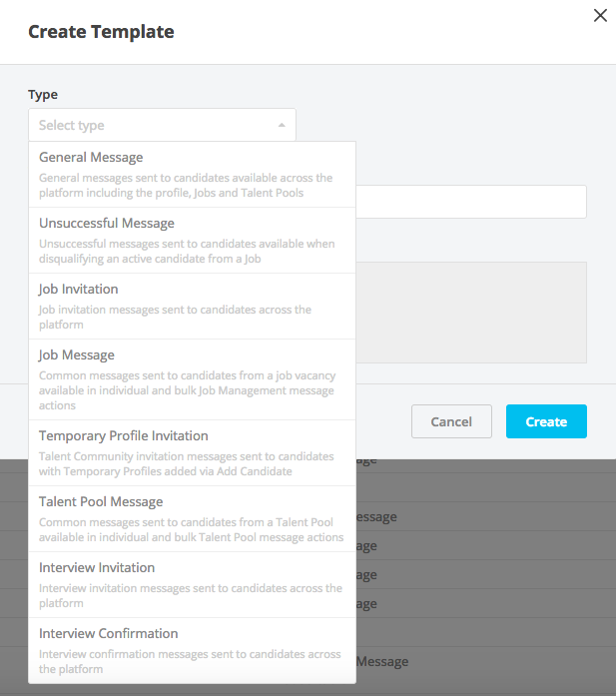Viewport: 616px width, 696px height.
Task: Click the Create Template dialog heading
Action: coord(101,32)
